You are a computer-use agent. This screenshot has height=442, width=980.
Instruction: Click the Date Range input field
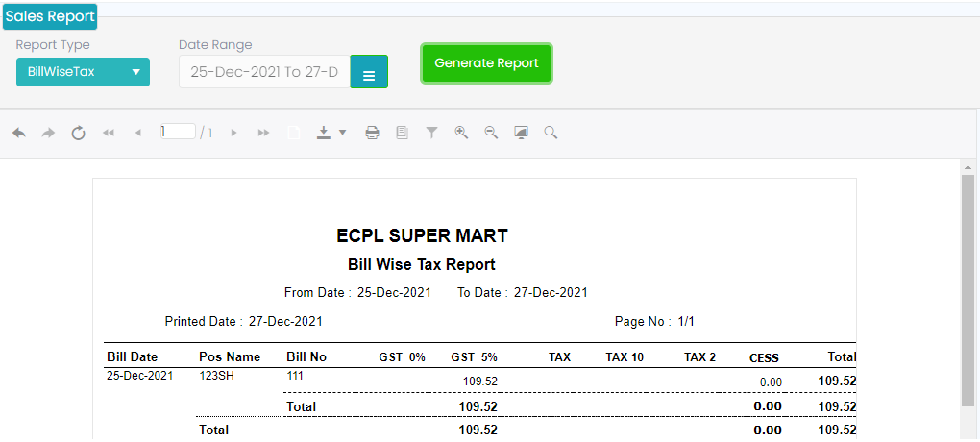pos(264,72)
